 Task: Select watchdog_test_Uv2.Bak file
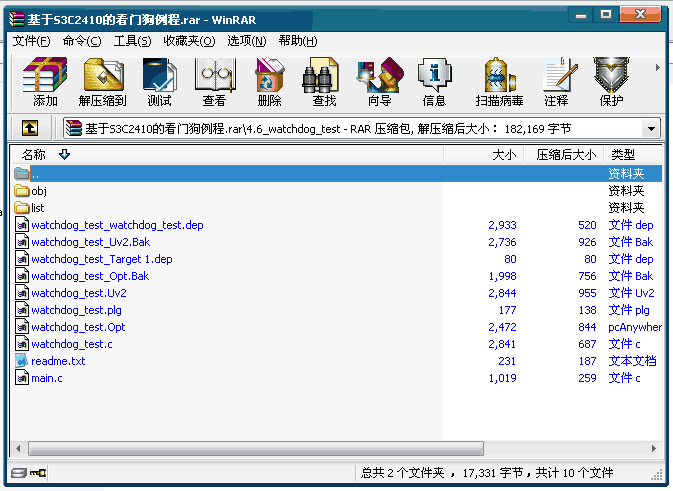[x=91, y=242]
